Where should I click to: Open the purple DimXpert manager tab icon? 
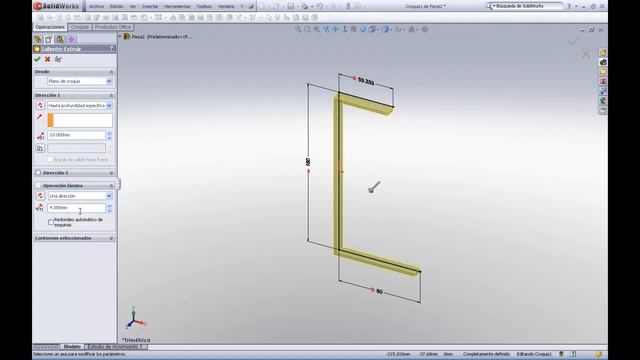(71, 39)
